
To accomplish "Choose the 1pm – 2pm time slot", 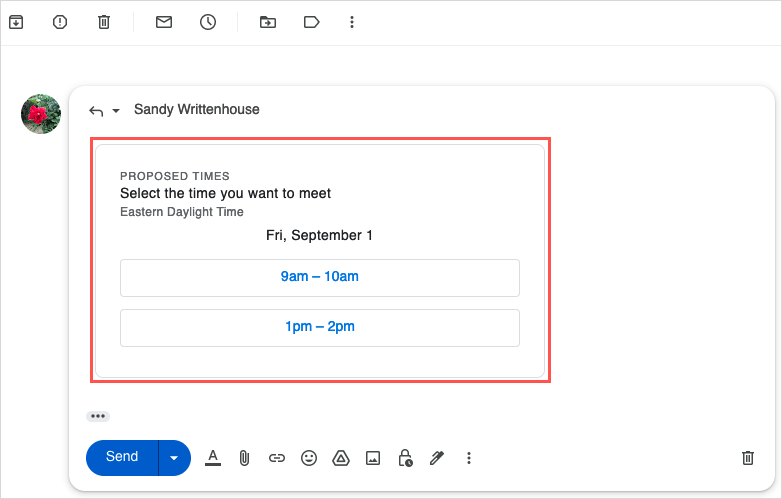I will (x=319, y=327).
